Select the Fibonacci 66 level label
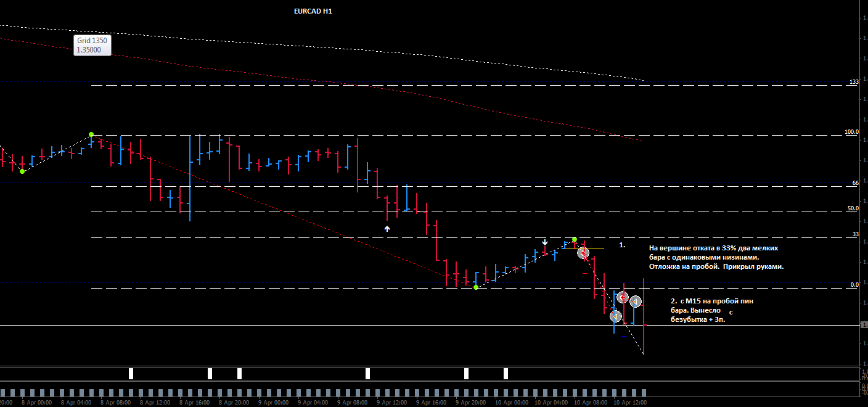Image resolution: width=868 pixels, height=407 pixels. tap(856, 183)
